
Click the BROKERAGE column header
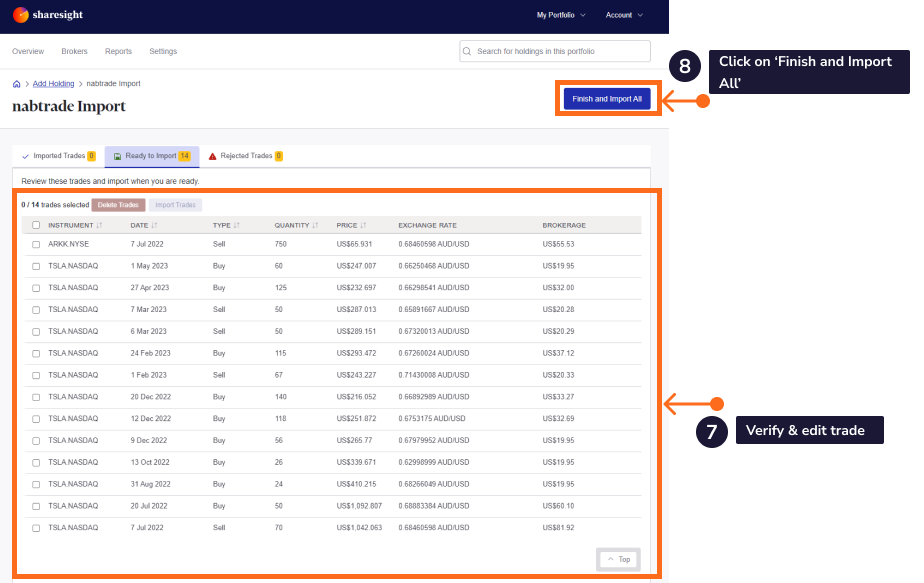pyautogui.click(x=564, y=225)
